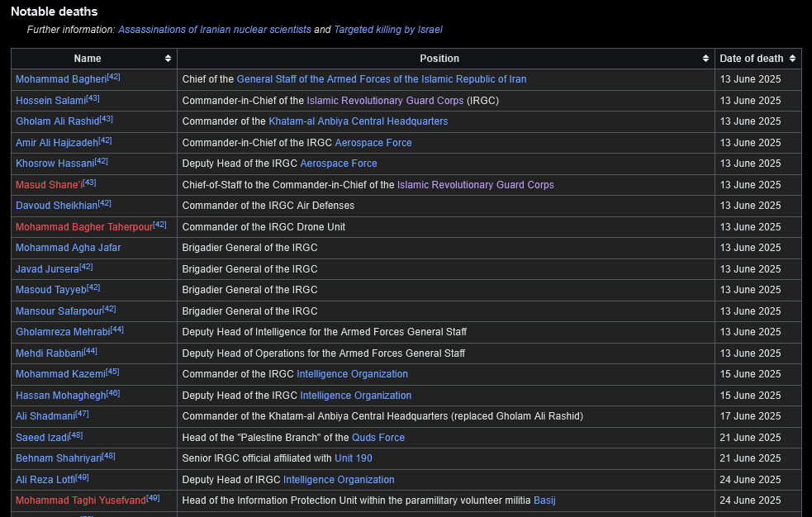Open Mohammad Kazemi article link
Image resolution: width=812 pixels, height=517 pixels.
click(x=60, y=374)
